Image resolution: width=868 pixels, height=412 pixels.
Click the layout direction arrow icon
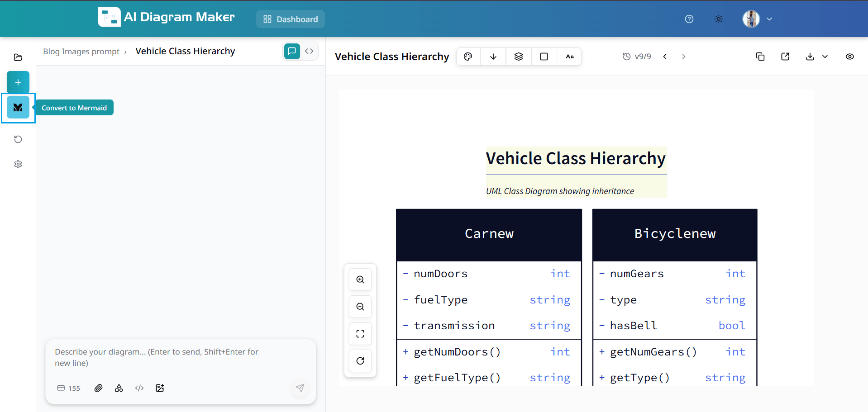click(493, 56)
